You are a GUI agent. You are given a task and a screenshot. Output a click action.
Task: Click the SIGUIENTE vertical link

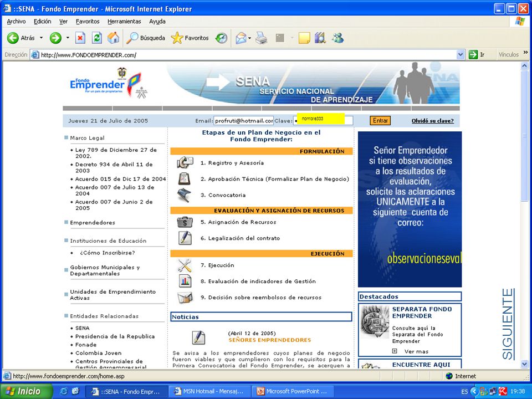(508, 324)
